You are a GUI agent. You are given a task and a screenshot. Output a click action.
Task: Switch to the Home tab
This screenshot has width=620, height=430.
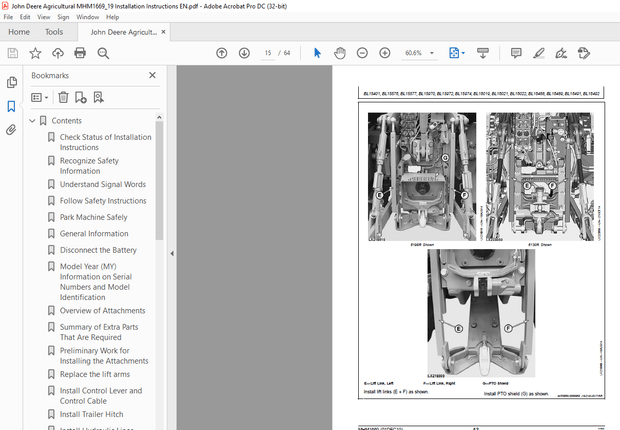[x=19, y=32]
